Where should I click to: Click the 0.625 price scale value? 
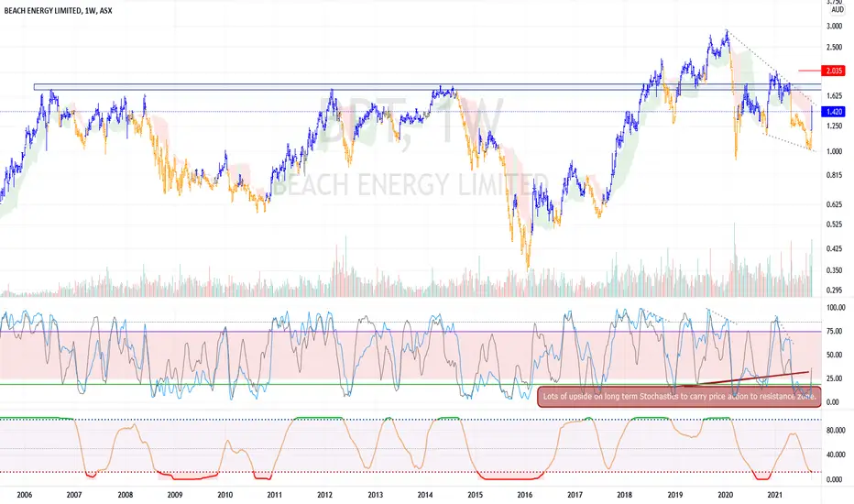[x=835, y=205]
